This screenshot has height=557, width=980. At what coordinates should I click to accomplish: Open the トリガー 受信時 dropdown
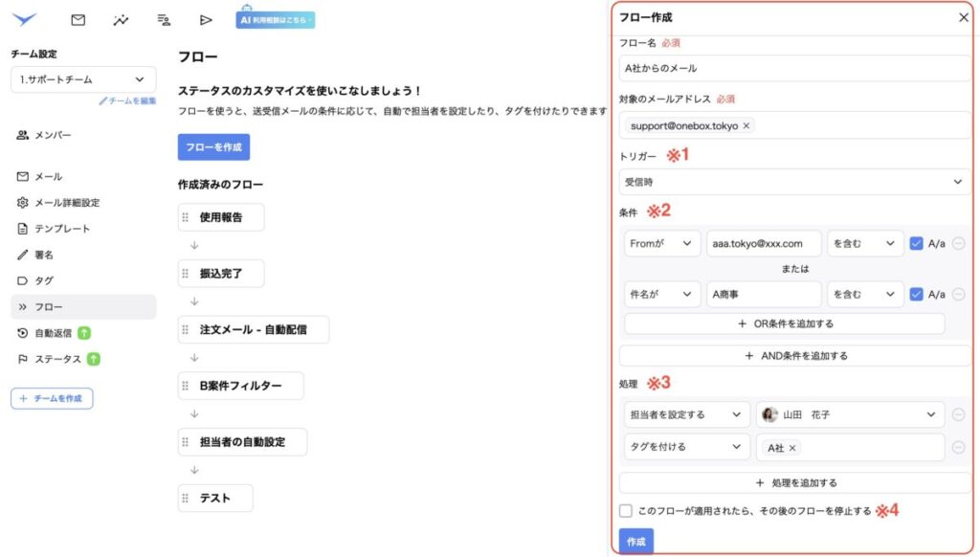click(x=794, y=182)
